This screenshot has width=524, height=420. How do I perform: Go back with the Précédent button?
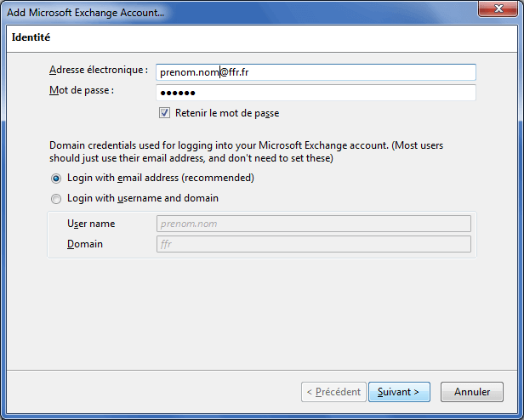(333, 392)
